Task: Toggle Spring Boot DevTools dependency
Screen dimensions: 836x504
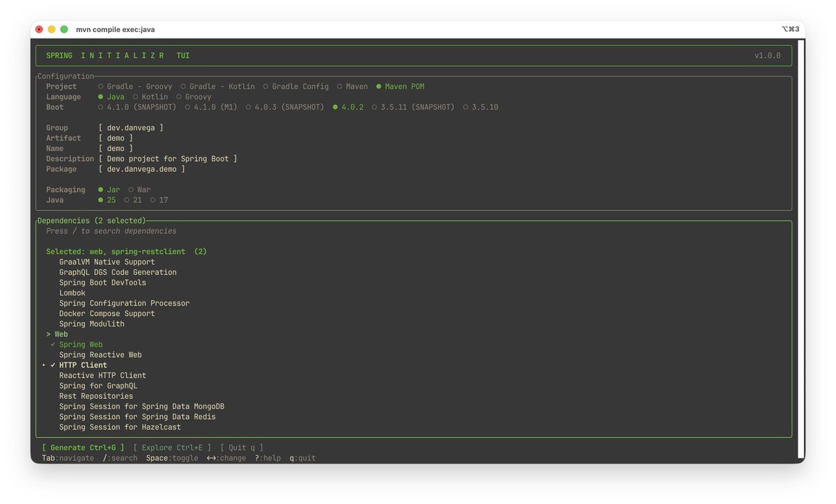Action: tap(102, 283)
